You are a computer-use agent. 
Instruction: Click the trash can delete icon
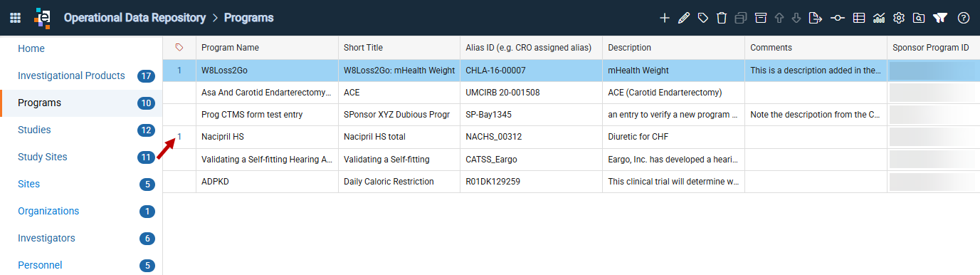click(722, 18)
